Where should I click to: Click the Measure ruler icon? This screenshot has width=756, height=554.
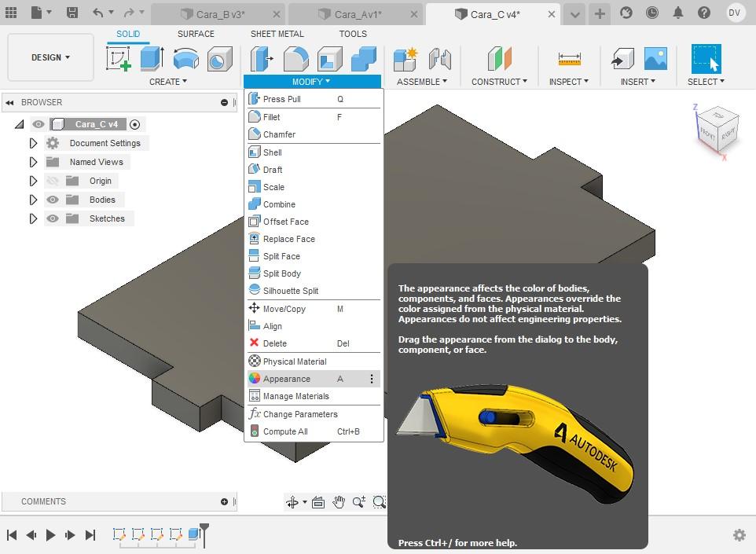pos(570,59)
